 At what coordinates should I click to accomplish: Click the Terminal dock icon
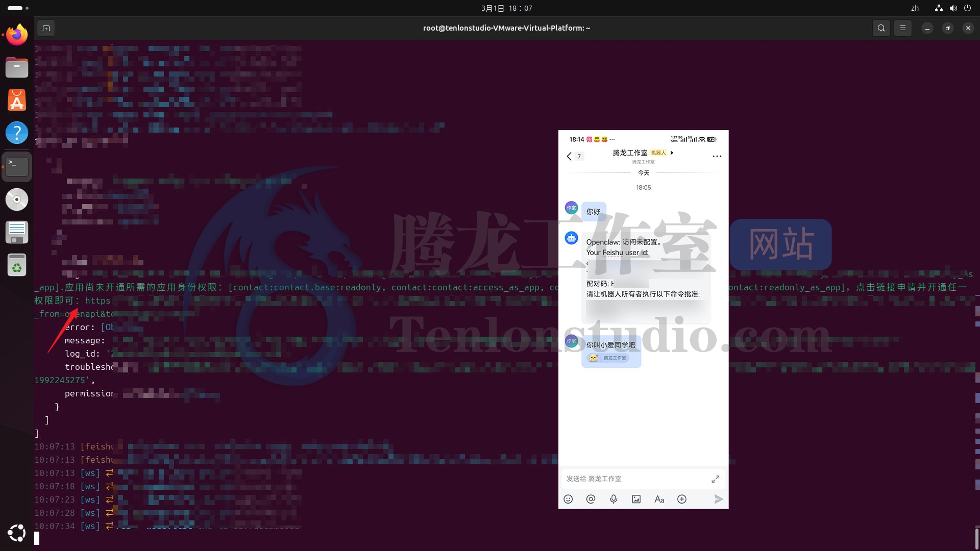coord(17,166)
